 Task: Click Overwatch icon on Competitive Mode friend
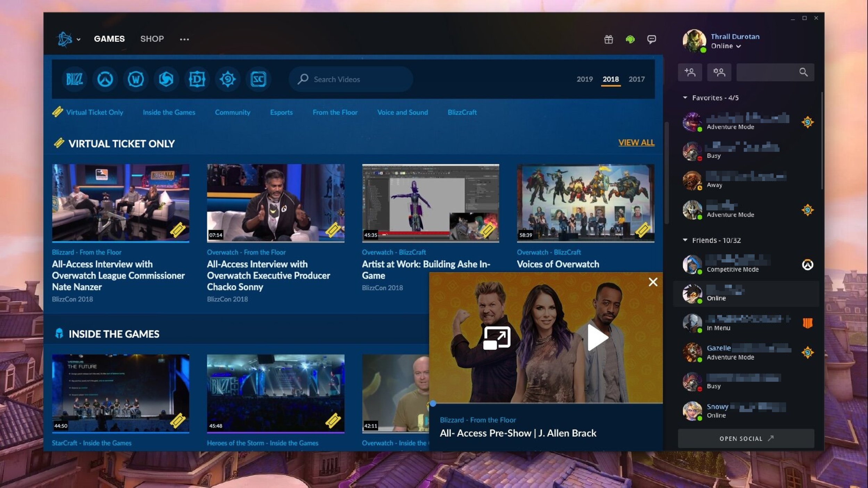(x=807, y=265)
